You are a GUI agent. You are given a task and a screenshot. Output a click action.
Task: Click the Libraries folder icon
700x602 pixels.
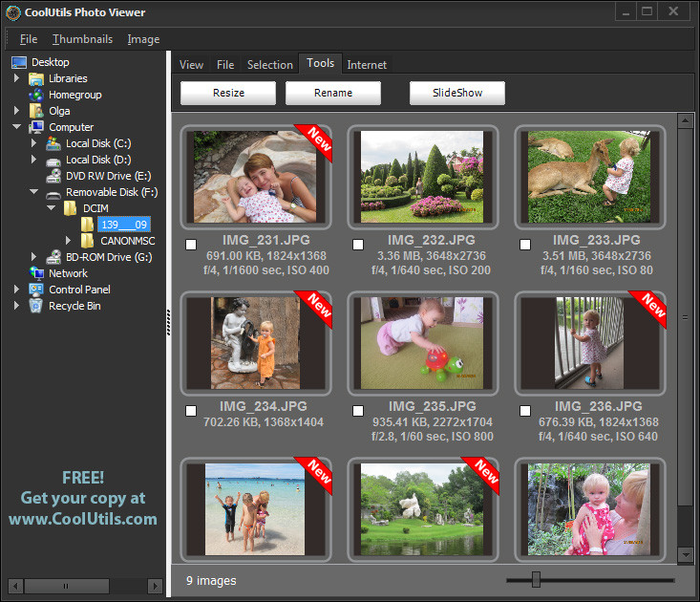(36, 78)
